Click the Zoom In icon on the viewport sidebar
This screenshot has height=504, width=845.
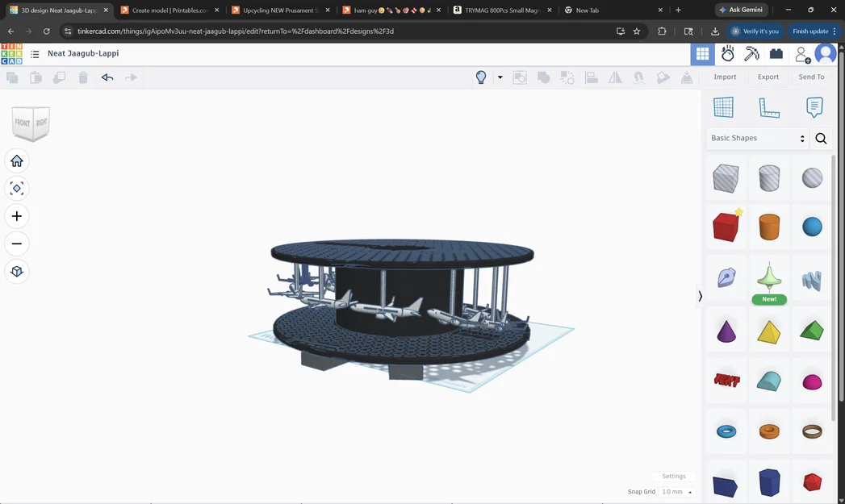point(16,215)
